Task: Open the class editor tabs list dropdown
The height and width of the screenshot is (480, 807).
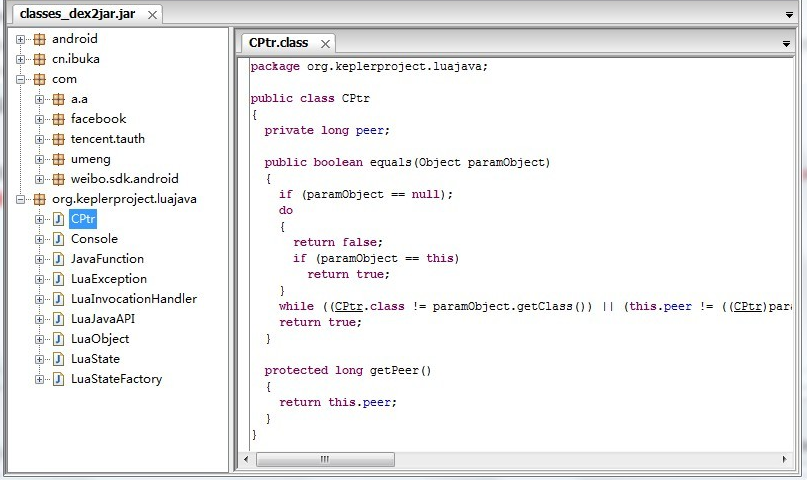Action: pyautogui.click(x=786, y=44)
